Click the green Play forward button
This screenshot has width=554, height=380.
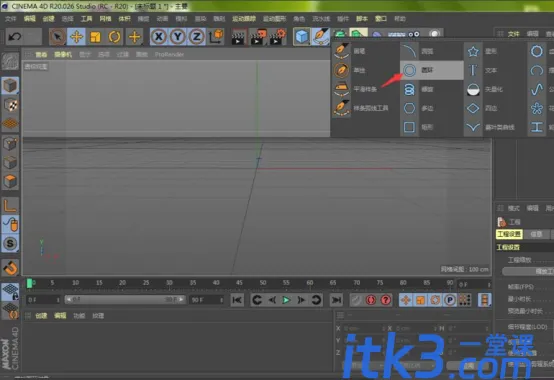[286, 300]
